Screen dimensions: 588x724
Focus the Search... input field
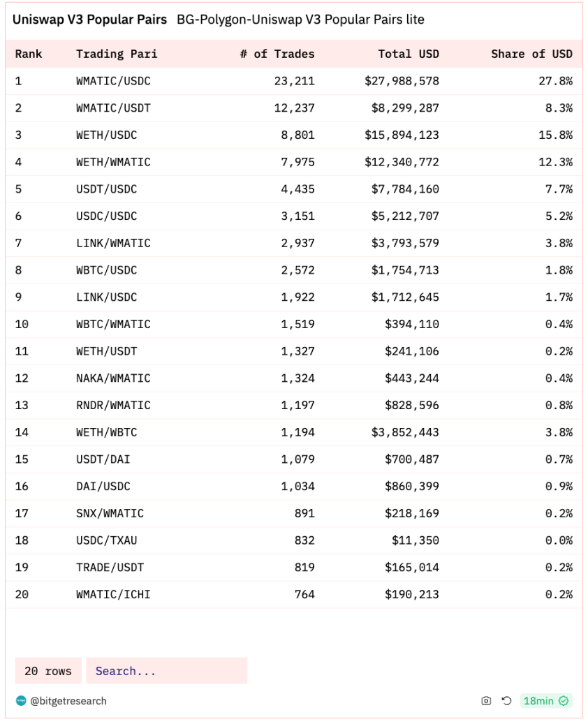point(167,670)
